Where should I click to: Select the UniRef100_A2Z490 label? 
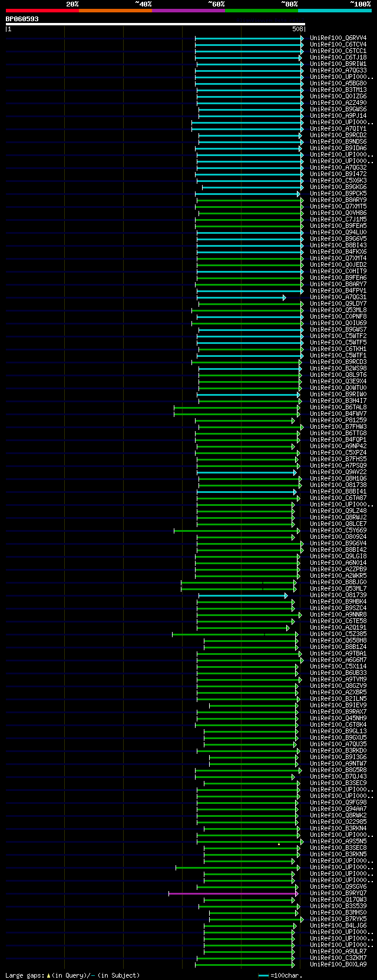(338, 103)
